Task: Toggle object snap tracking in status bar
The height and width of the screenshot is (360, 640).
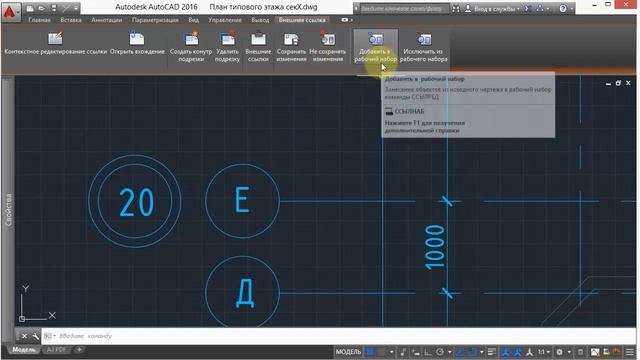Action: [x=459, y=352]
